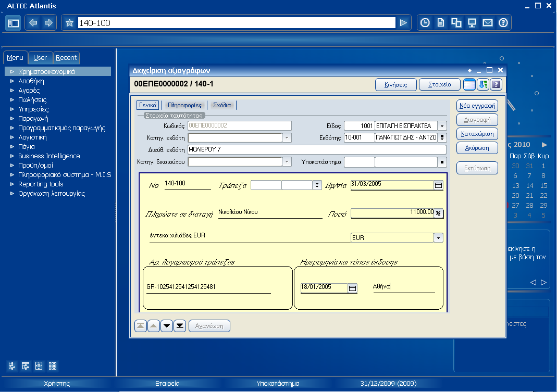Switch to the Menu tab

click(15, 57)
